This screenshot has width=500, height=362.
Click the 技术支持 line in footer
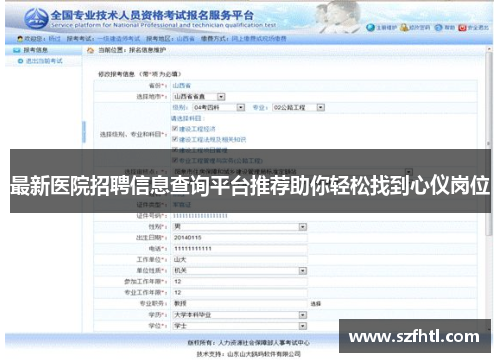coord(249,354)
